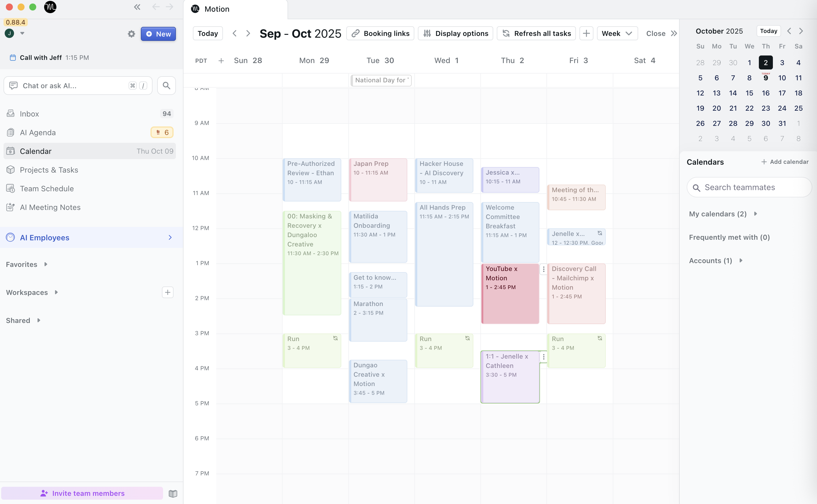Click Invite team members button
This screenshot has width=817, height=504.
click(82, 493)
